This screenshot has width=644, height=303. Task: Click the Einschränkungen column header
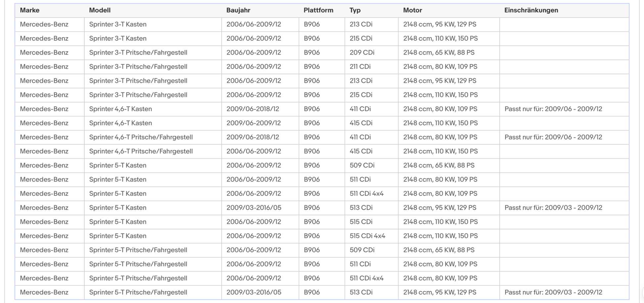(x=531, y=10)
